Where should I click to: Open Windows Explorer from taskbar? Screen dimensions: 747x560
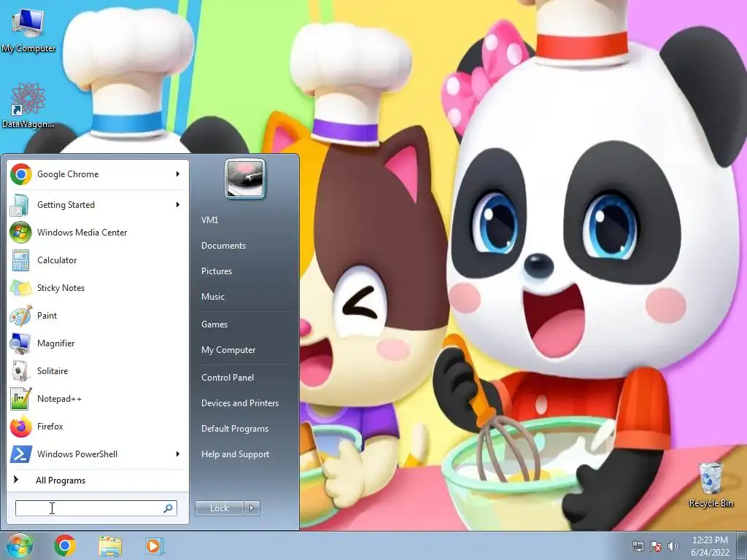tap(110, 545)
